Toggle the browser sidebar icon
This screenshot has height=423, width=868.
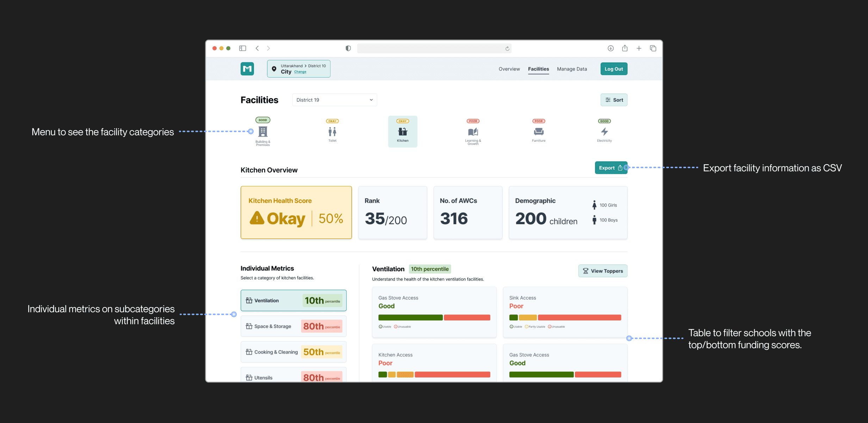click(242, 48)
